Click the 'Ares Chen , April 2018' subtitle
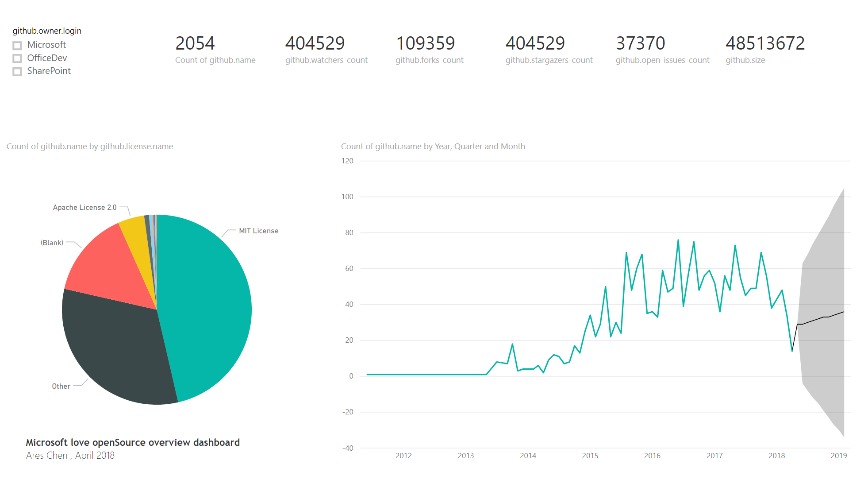The height and width of the screenshot is (491, 868). [x=70, y=456]
